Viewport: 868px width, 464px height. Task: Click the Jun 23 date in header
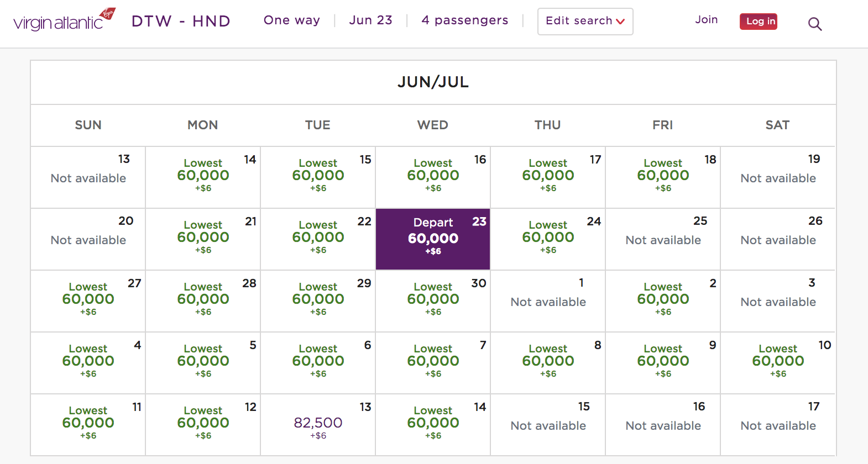coord(370,20)
